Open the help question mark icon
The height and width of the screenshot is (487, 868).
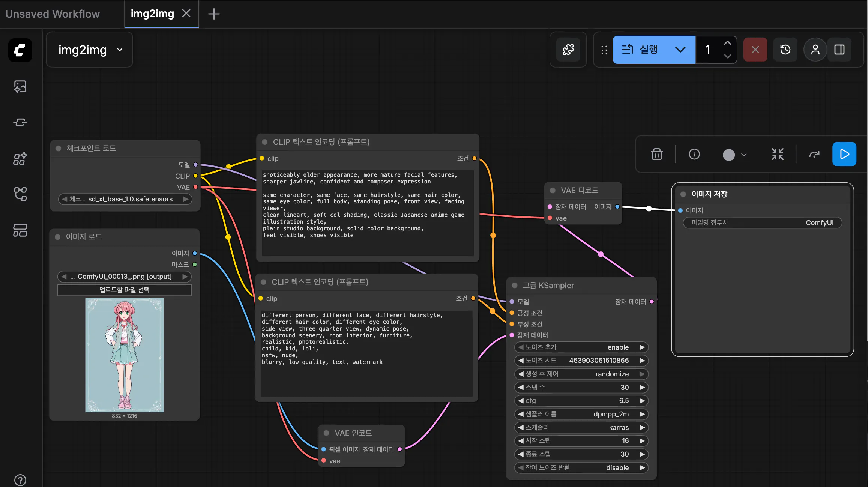coord(20,480)
